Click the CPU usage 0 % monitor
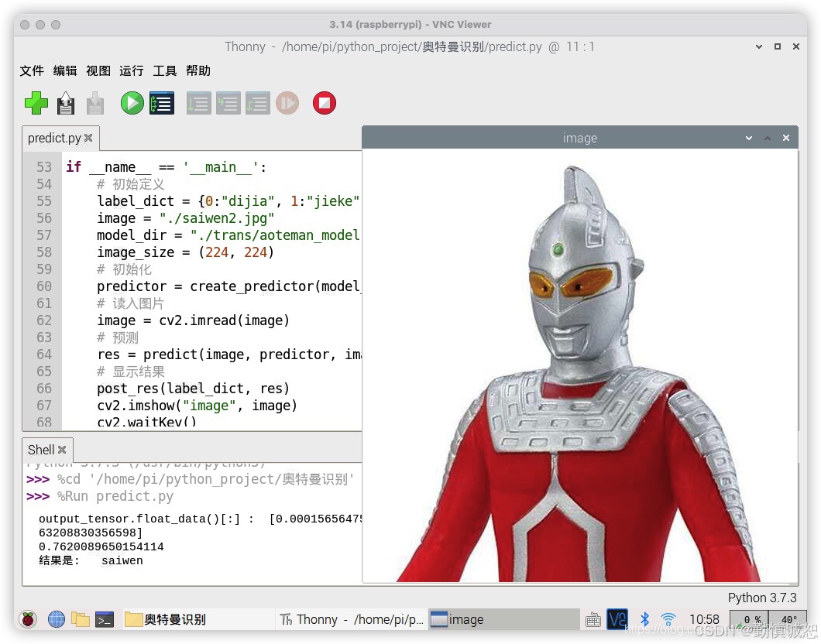The height and width of the screenshot is (644, 821). pos(749,619)
